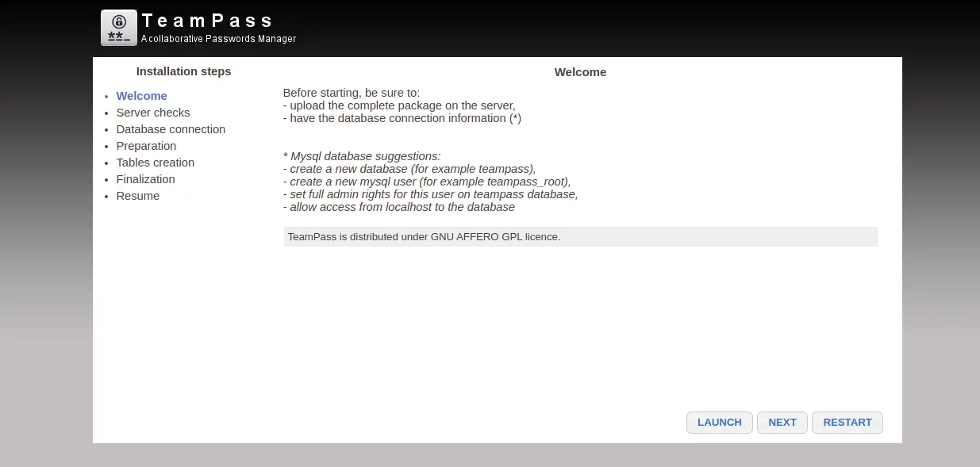The height and width of the screenshot is (467, 980).
Task: Click 'have the database connection information' line
Action: tap(402, 118)
